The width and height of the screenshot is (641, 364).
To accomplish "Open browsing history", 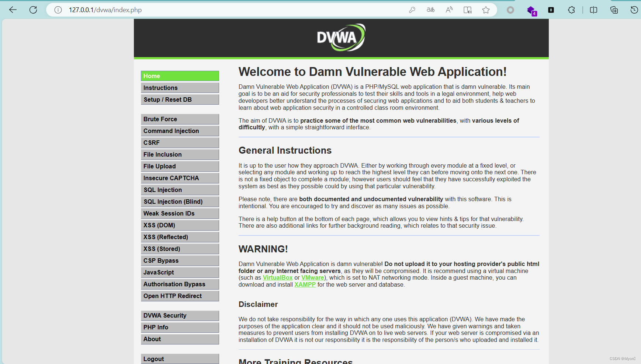I will pyautogui.click(x=634, y=10).
